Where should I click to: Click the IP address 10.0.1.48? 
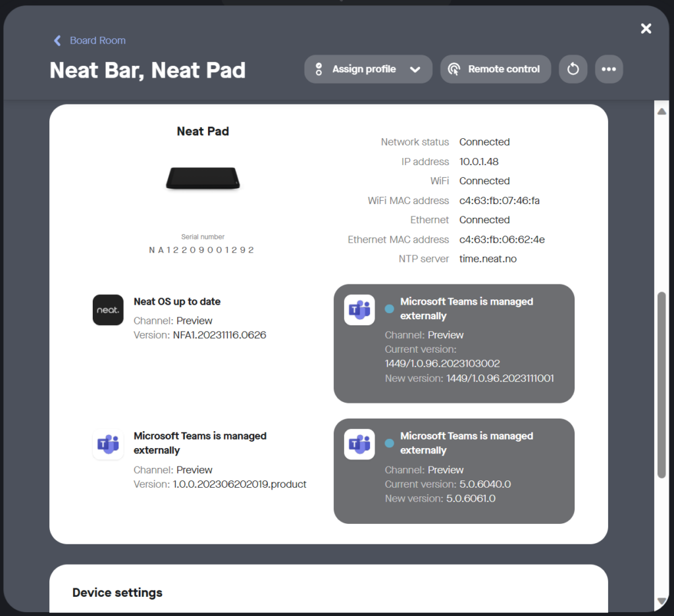(479, 162)
